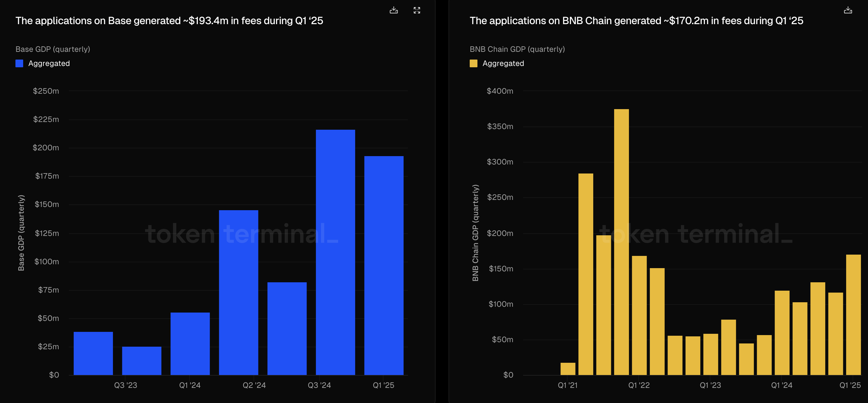Viewport: 868px width, 403px height.
Task: Click the yellow Aggregated legend swatch
Action: [474, 63]
